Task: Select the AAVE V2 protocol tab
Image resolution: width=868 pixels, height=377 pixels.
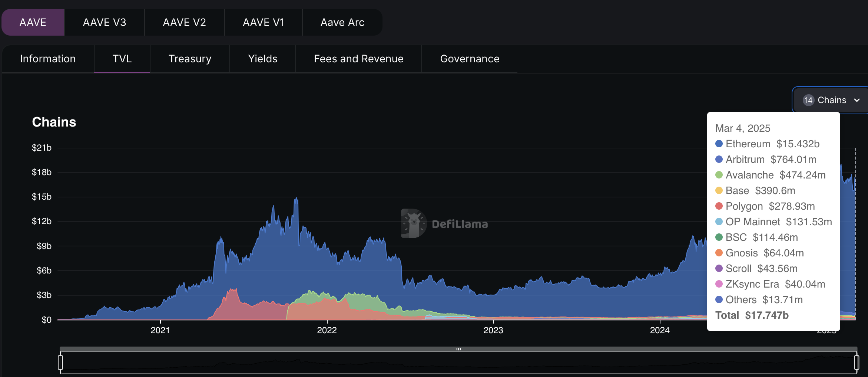Action: 184,22
